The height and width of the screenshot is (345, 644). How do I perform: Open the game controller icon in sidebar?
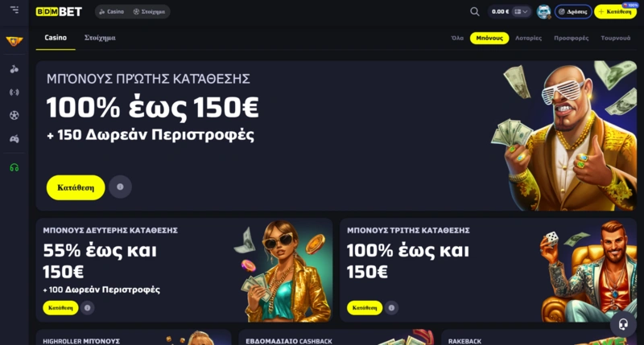[x=14, y=139]
